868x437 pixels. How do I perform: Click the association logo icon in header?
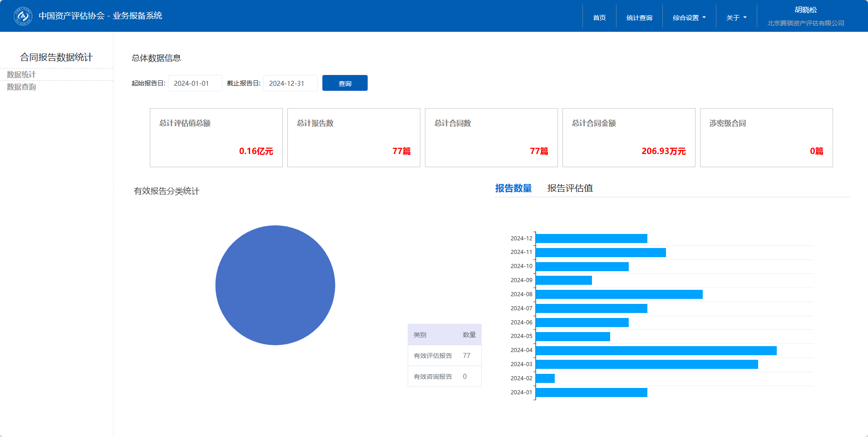23,16
